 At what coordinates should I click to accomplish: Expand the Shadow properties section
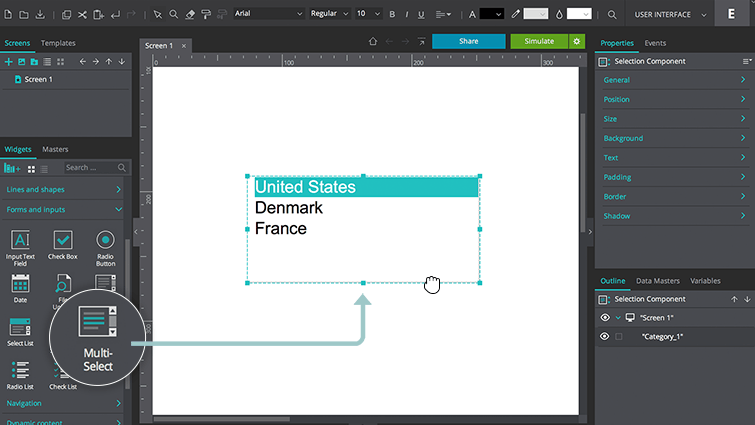(x=674, y=216)
